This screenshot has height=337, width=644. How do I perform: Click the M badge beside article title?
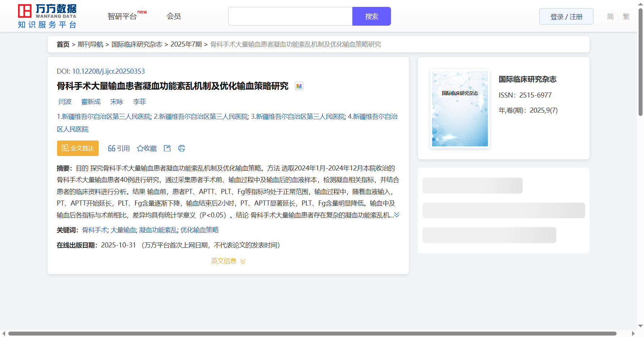coord(299,86)
